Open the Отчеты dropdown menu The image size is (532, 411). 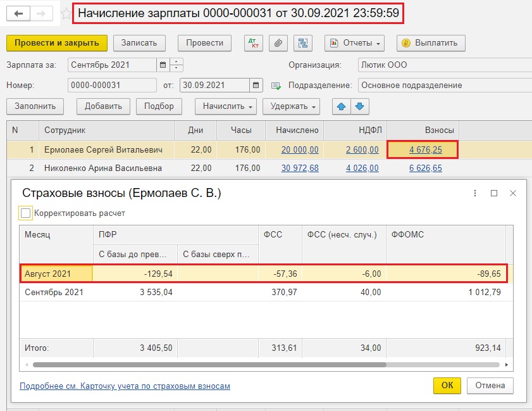coord(354,43)
